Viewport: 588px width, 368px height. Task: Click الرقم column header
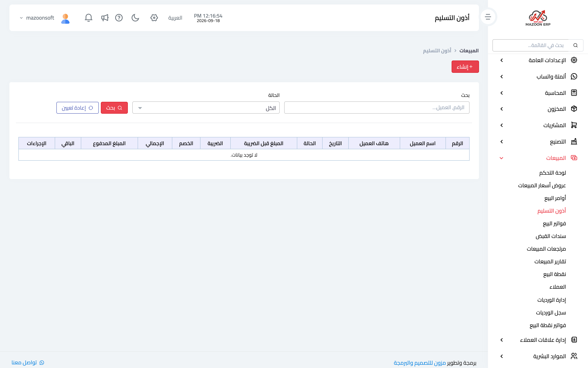(x=457, y=143)
